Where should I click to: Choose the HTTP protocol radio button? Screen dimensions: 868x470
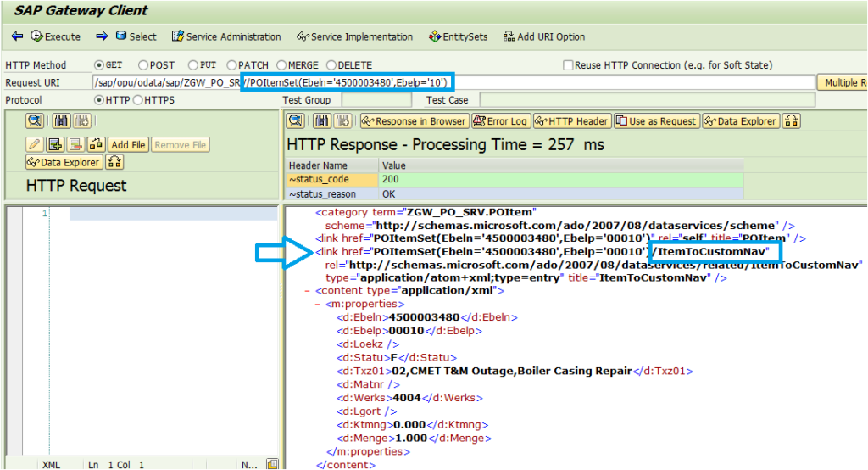point(99,100)
